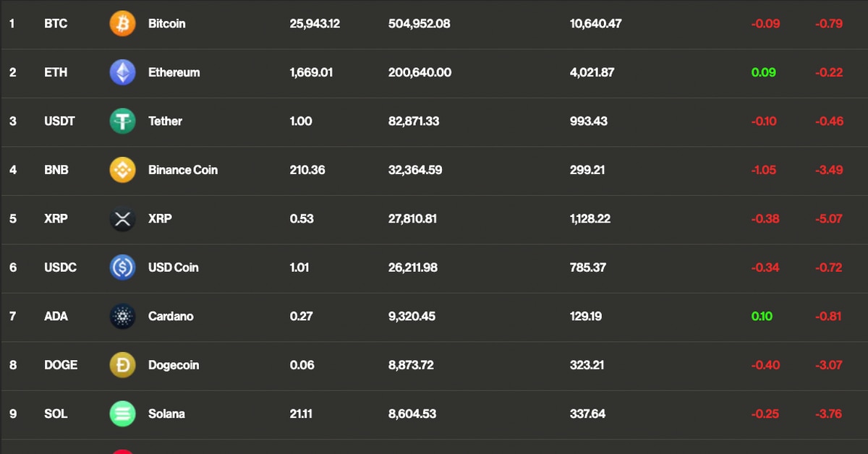Screen dimensions: 868x454
Task: Select the Binance Coin name
Action: click(182, 170)
